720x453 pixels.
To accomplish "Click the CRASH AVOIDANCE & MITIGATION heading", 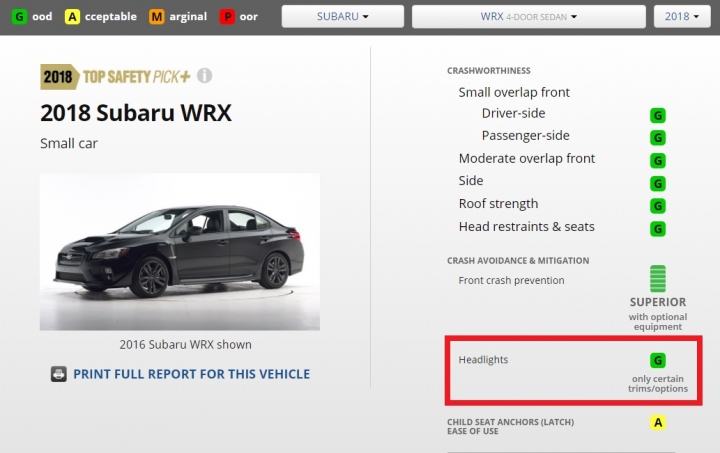I will [x=518, y=261].
